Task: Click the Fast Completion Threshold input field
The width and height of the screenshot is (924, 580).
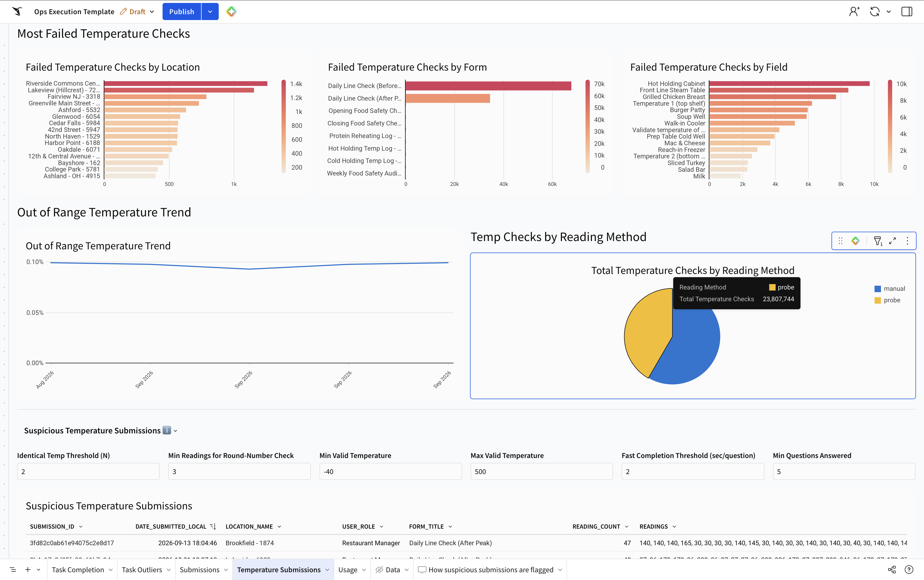Action: (692, 471)
